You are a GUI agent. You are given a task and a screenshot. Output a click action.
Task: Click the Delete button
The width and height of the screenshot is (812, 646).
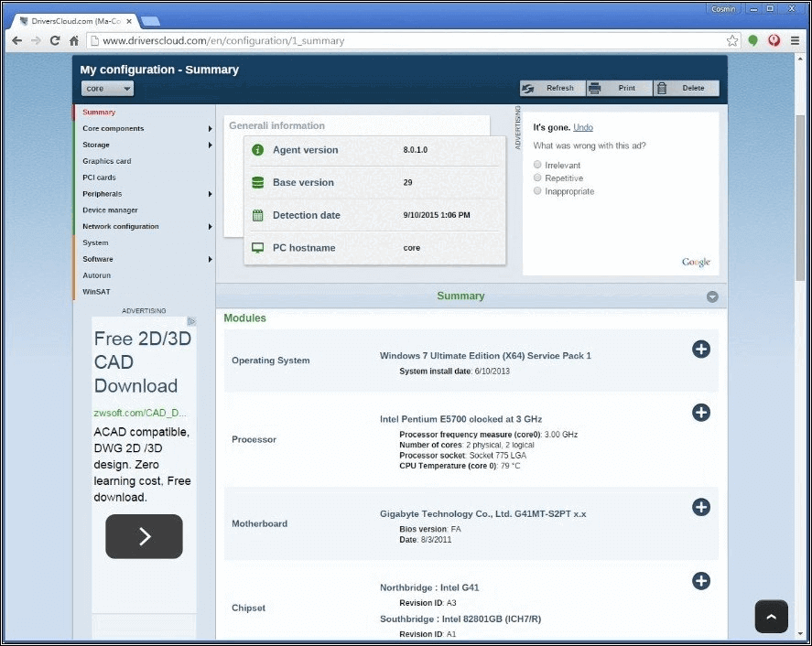click(x=687, y=89)
